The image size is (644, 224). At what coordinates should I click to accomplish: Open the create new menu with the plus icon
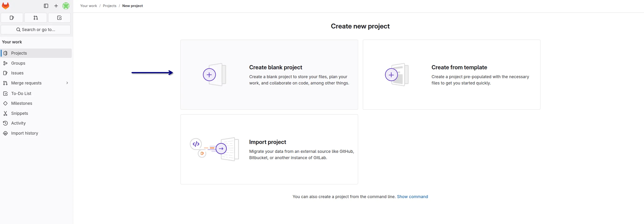point(56,6)
